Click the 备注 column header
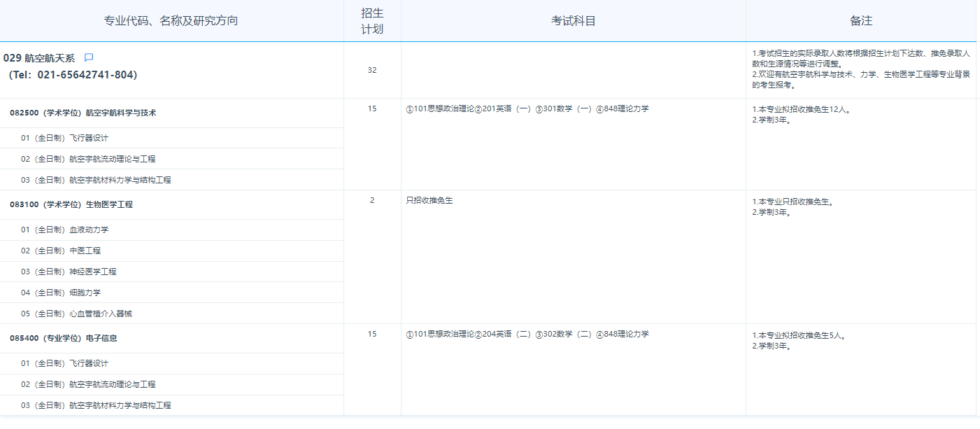Viewport: 980px width, 429px height. pyautogui.click(x=861, y=21)
